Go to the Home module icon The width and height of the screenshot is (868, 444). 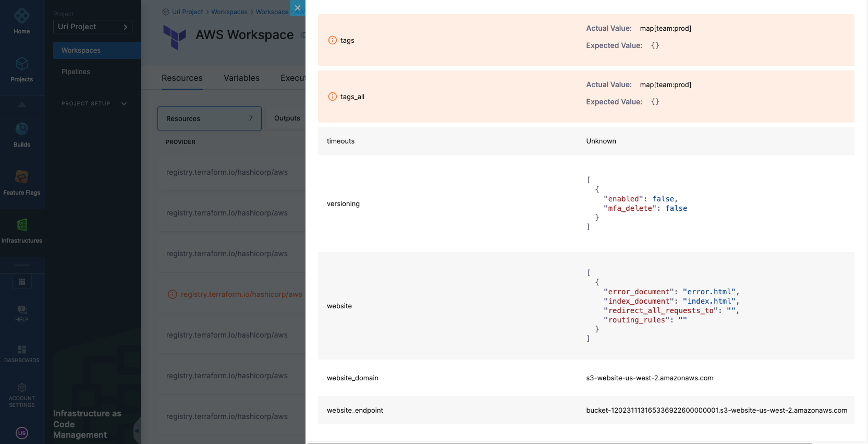tap(22, 16)
